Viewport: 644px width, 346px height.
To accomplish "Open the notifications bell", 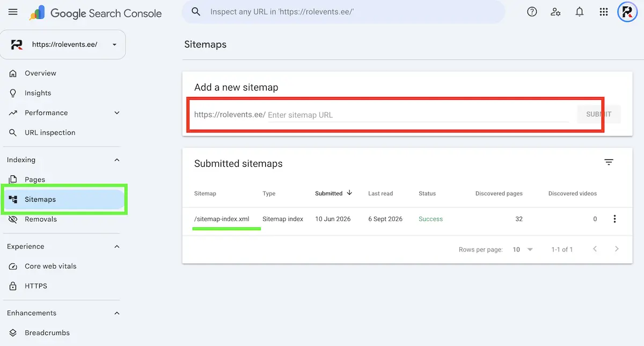I will (580, 12).
